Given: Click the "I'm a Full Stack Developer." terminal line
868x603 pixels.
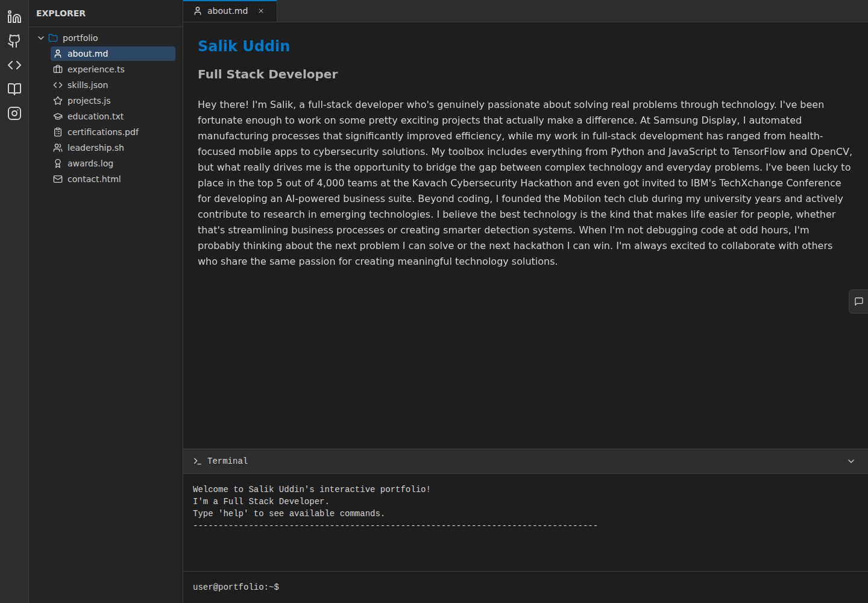Looking at the screenshot, I should pos(261,502).
